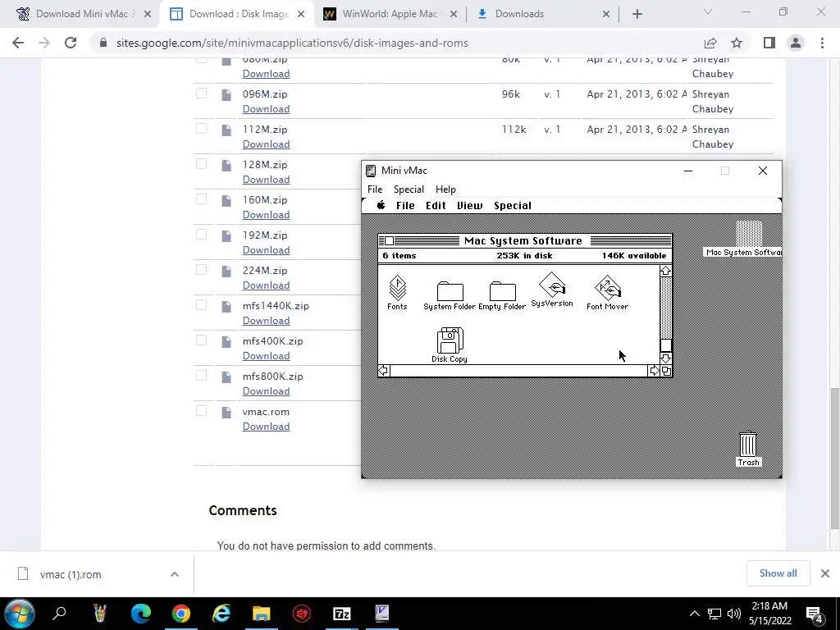Switch to WinWorld: Apple Mac tab

click(x=390, y=14)
